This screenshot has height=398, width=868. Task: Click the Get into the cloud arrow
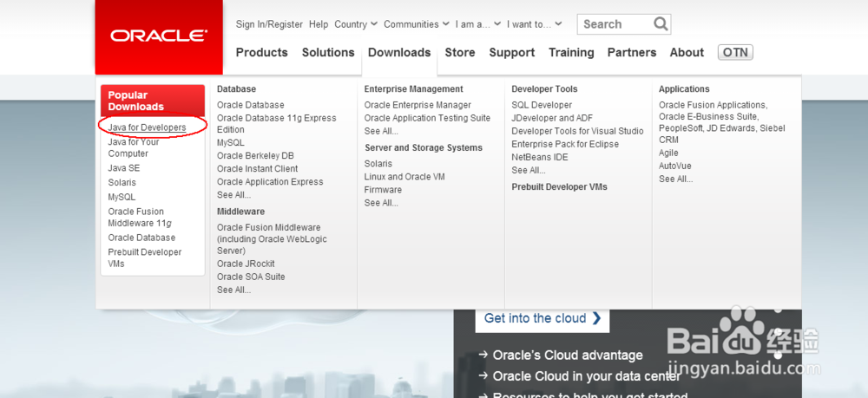[x=596, y=318]
